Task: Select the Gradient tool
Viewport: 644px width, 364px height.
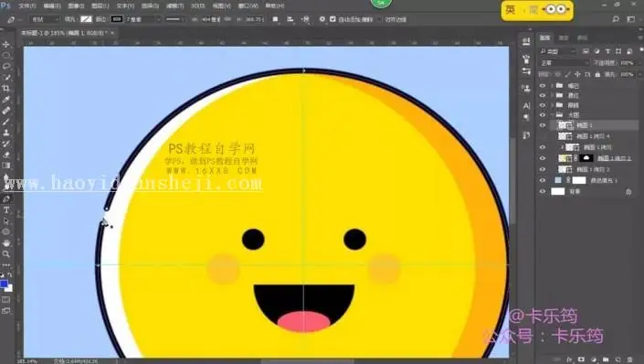Action: [6, 166]
